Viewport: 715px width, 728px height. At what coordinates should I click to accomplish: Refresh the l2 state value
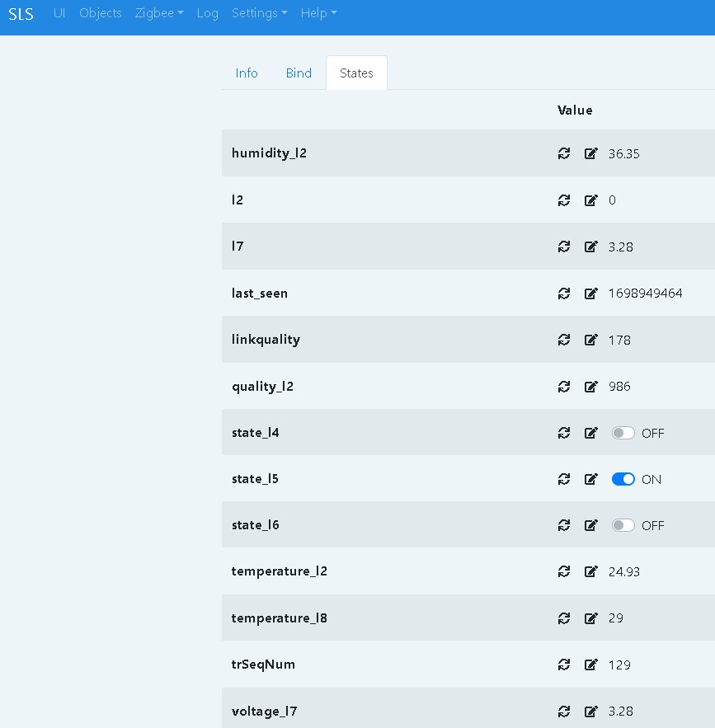click(563, 200)
